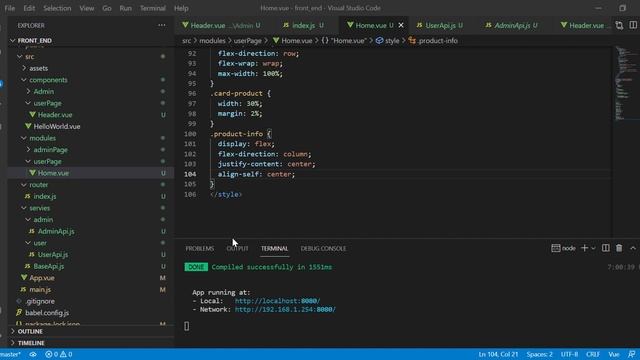
Task: Change the language mode via Vue
Action: pyautogui.click(x=614, y=354)
